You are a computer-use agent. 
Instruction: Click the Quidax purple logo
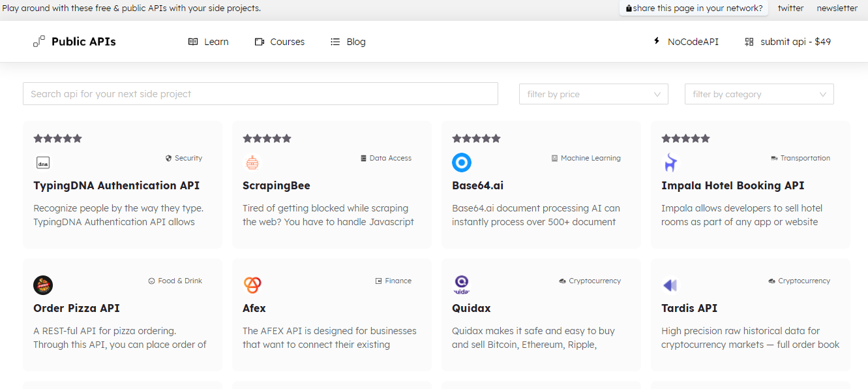(x=462, y=285)
